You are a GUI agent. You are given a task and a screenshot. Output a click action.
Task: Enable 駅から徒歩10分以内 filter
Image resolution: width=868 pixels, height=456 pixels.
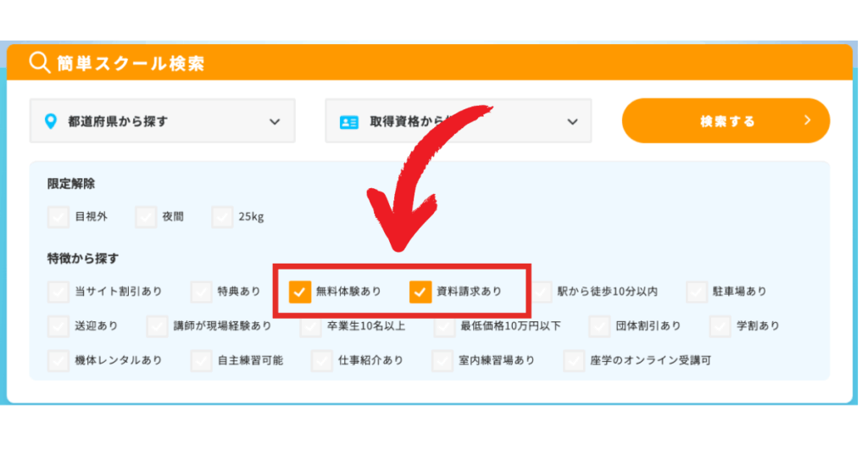point(541,292)
